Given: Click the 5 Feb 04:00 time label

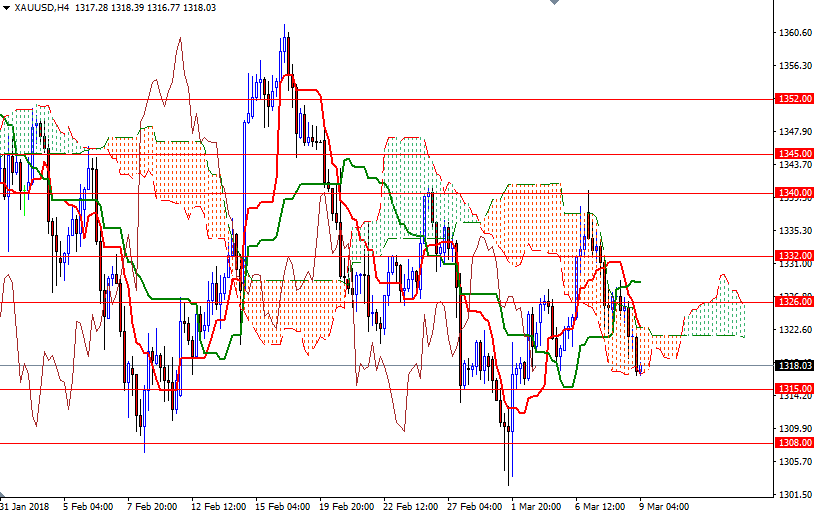Looking at the screenshot, I should (88, 506).
